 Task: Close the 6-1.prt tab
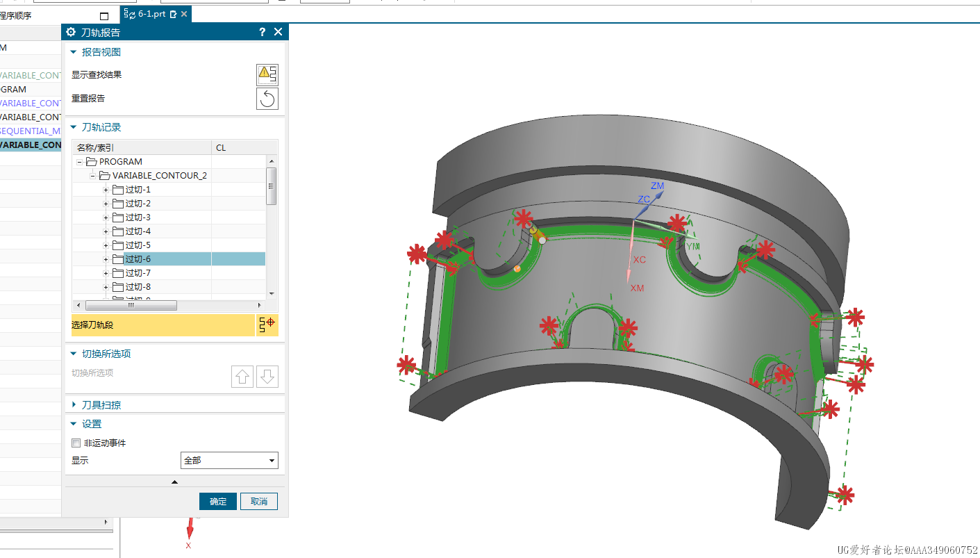point(184,14)
